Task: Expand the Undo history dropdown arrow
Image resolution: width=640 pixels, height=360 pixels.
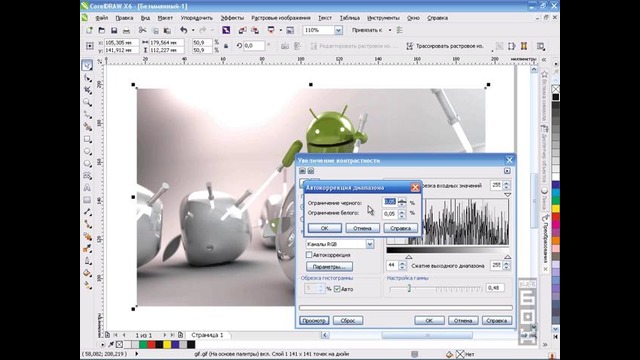Action: (x=193, y=30)
